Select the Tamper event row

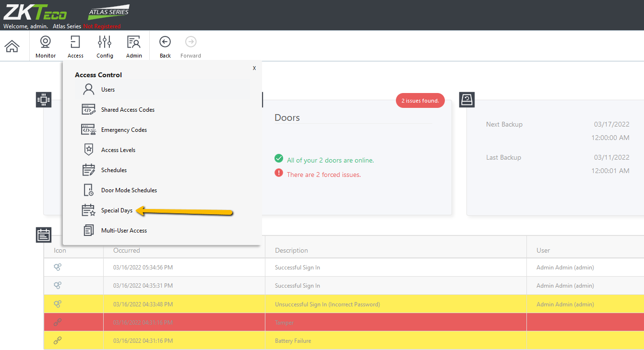tap(344, 322)
